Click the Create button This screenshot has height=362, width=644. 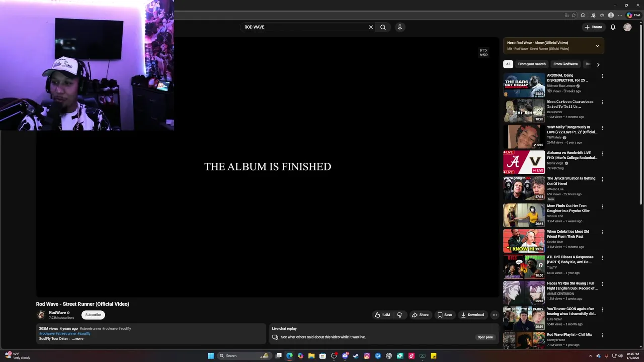click(593, 27)
